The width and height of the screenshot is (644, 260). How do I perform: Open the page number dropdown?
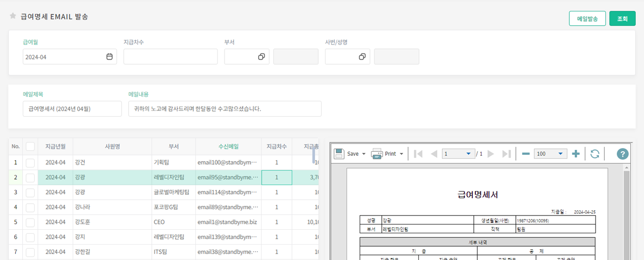point(468,154)
